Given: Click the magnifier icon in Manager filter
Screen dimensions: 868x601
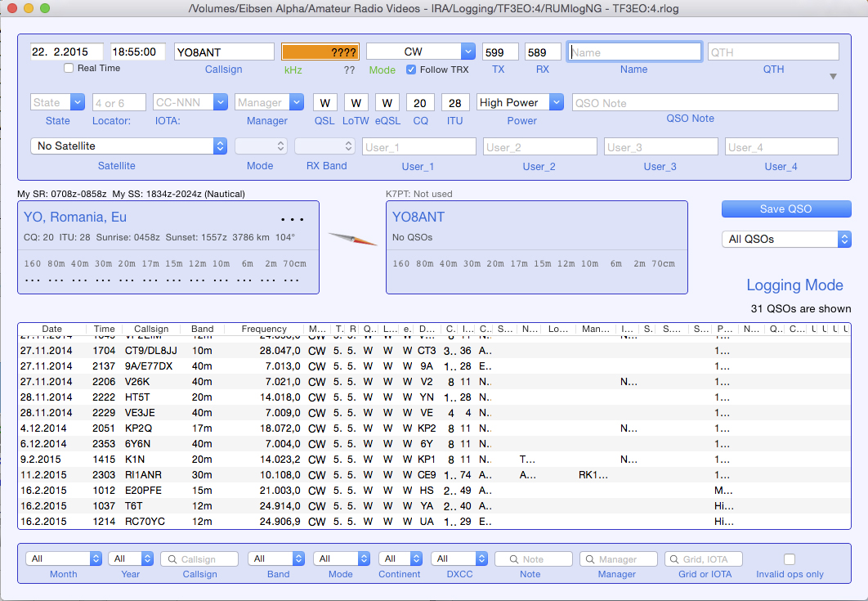Looking at the screenshot, I should [591, 559].
